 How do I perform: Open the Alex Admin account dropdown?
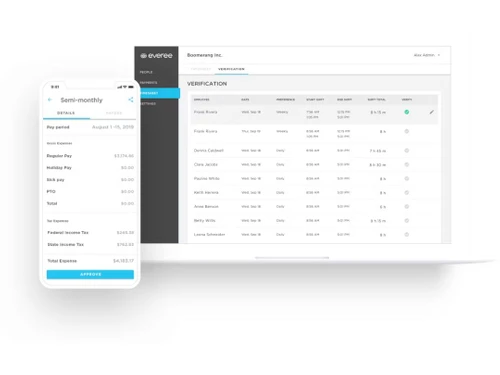427,55
